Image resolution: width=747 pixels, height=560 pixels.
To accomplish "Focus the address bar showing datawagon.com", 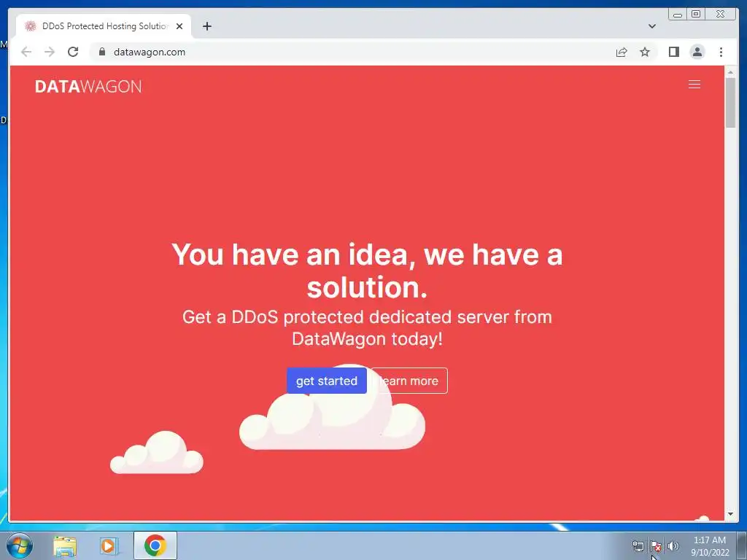I will [352, 52].
